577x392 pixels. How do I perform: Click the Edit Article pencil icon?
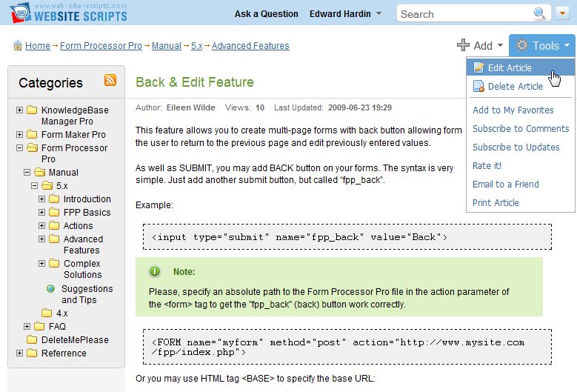(x=478, y=67)
